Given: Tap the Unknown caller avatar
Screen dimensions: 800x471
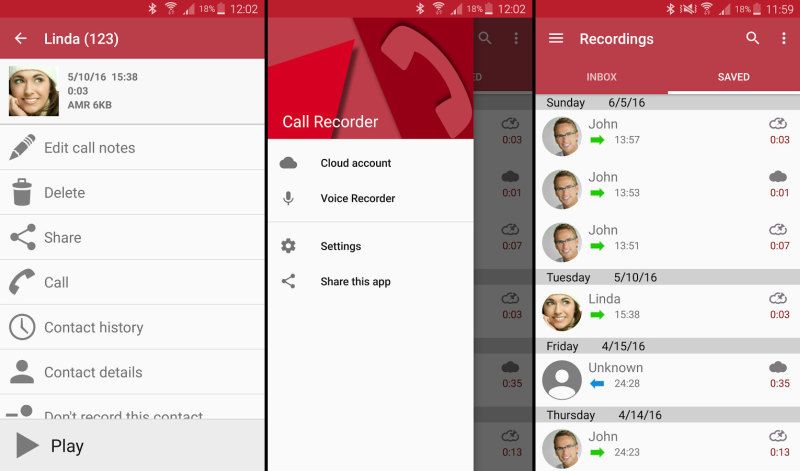Looking at the screenshot, I should pyautogui.click(x=562, y=380).
